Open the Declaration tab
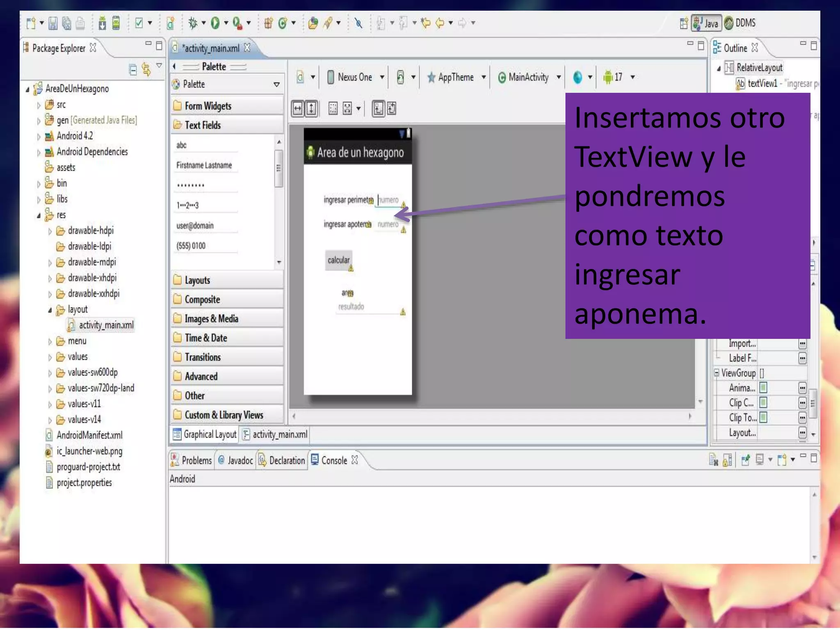 tap(282, 461)
